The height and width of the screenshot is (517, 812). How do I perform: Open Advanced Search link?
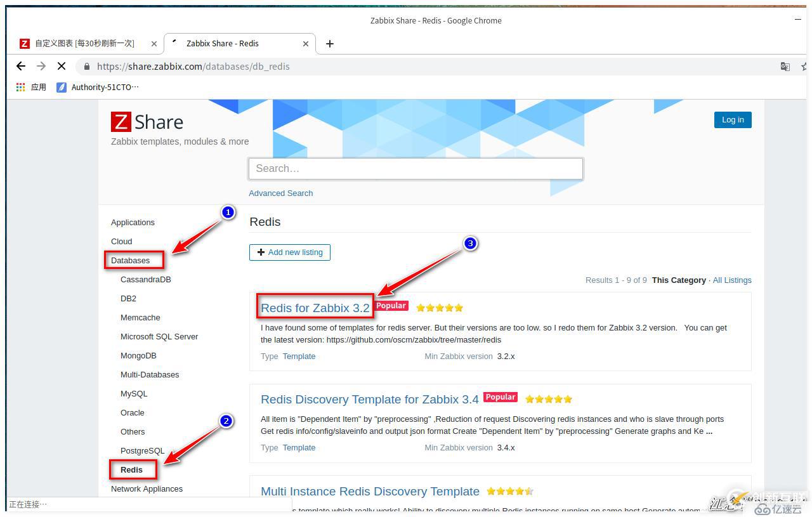(280, 193)
